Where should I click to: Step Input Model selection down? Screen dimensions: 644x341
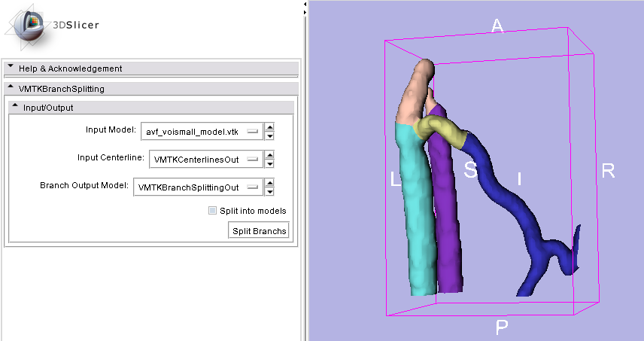(269, 136)
